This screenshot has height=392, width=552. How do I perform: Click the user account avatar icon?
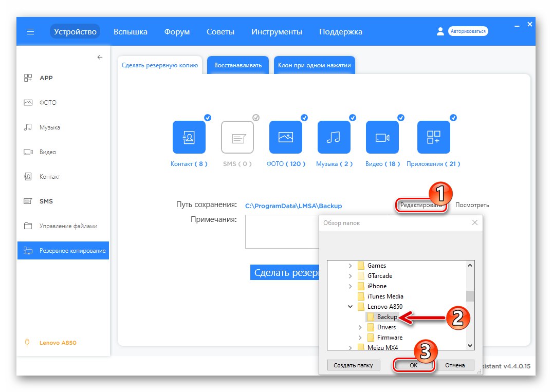click(440, 31)
